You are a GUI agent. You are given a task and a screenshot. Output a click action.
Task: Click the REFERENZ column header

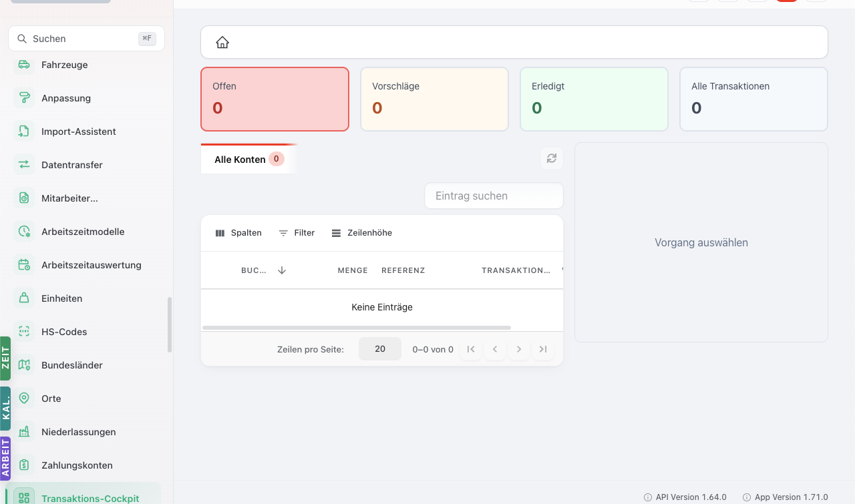coord(403,270)
